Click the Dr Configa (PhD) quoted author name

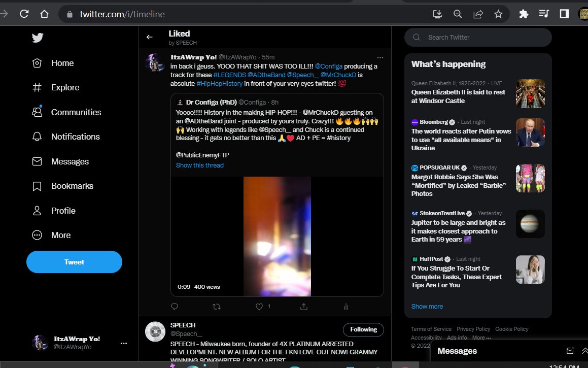tap(212, 103)
